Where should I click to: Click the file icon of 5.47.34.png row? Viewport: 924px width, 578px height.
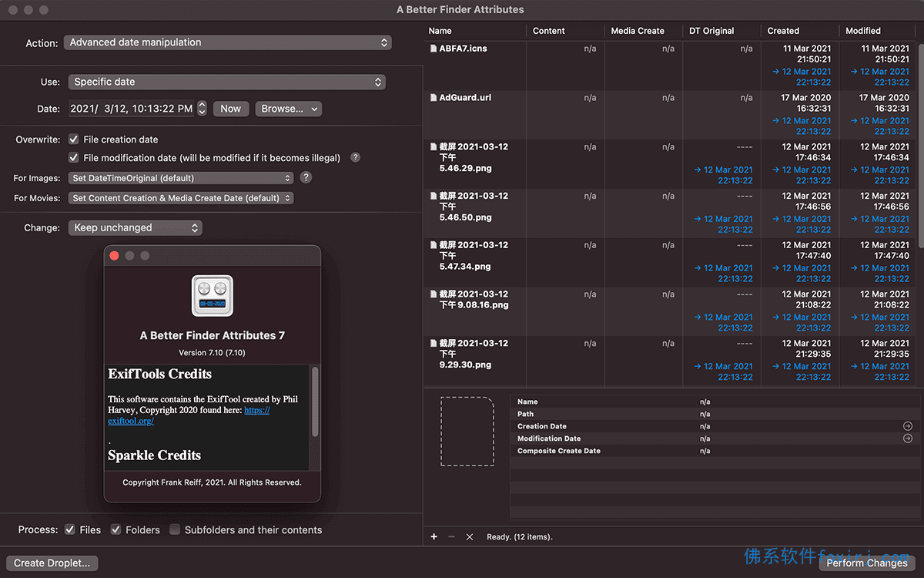[433, 246]
